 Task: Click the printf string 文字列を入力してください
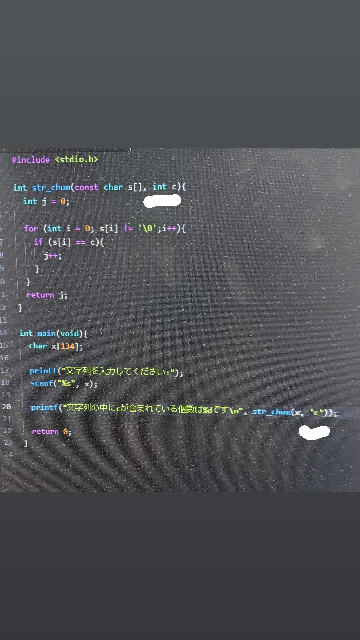pyautogui.click(x=118, y=371)
